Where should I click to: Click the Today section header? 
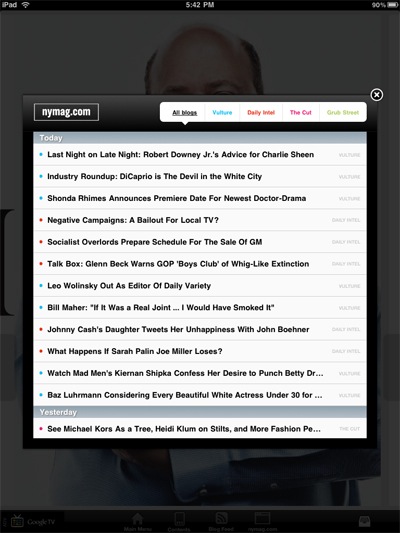[200, 138]
